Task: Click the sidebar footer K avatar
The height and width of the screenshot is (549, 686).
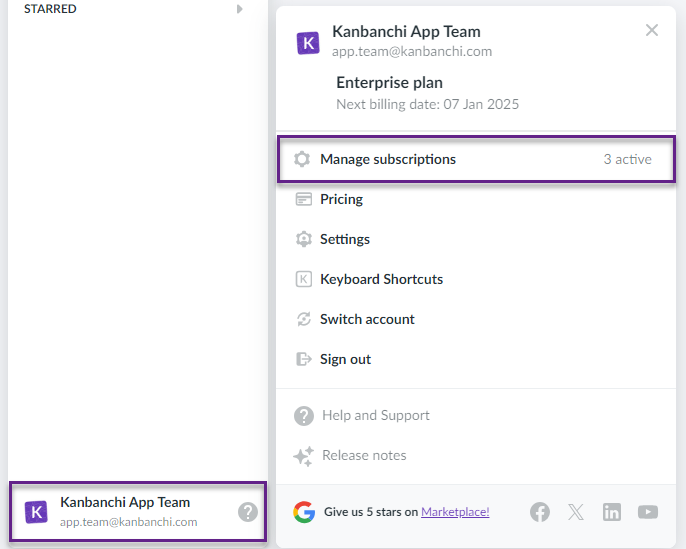Action: [36, 512]
